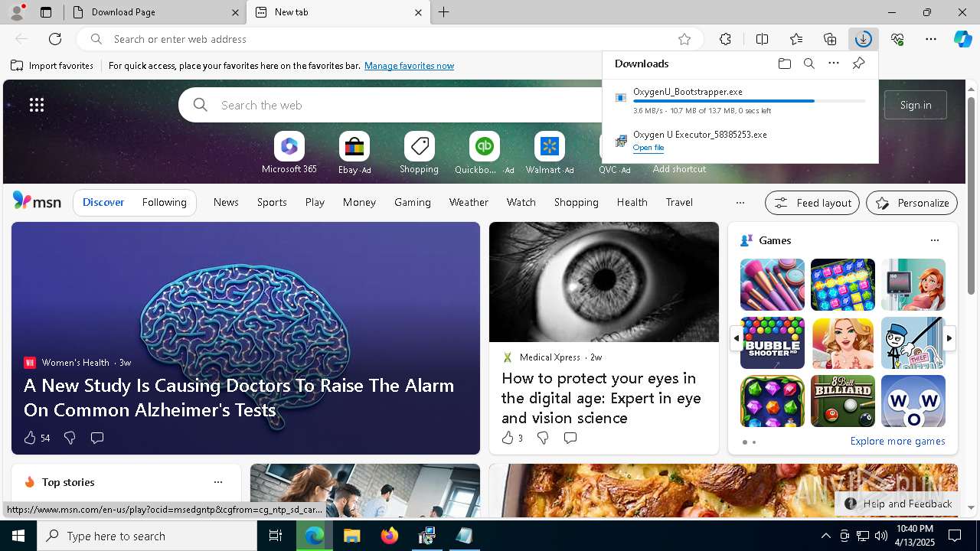
Task: Show next games with right arrow
Action: click(949, 338)
